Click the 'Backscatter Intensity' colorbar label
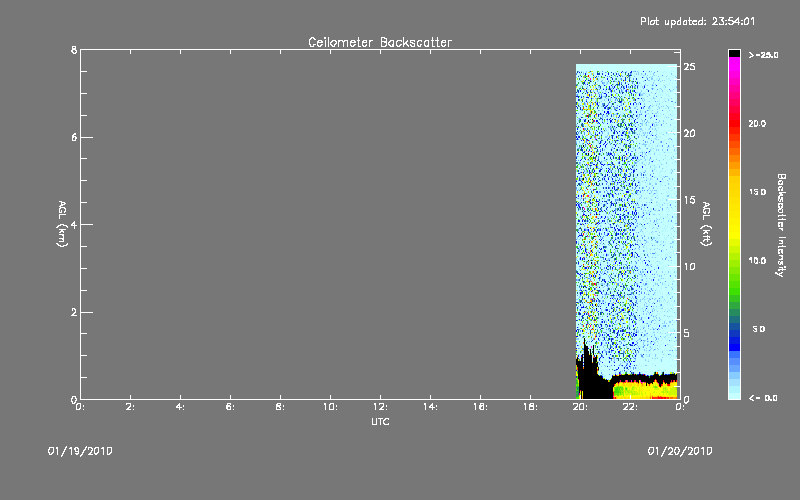The width and height of the screenshot is (800, 500). point(781,225)
